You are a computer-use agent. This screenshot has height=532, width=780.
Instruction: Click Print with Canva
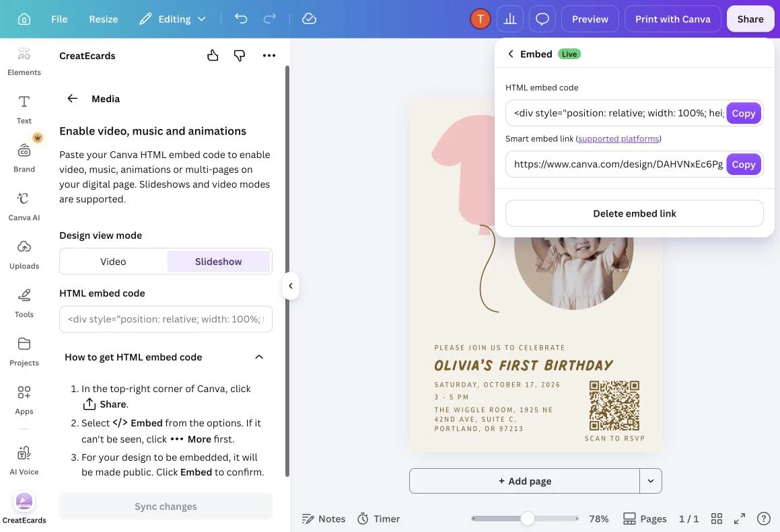672,19
